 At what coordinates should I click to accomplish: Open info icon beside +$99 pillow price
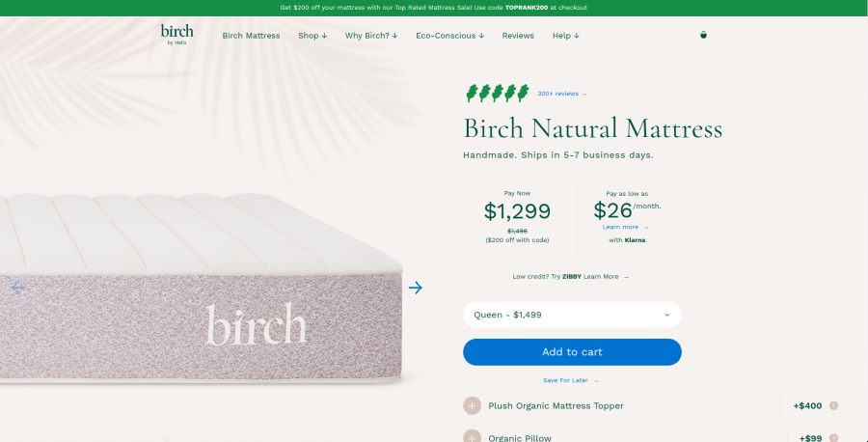click(833, 438)
